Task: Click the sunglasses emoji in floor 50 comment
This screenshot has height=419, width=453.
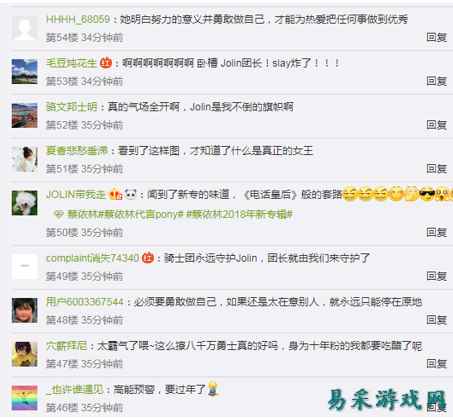Action: [427, 194]
